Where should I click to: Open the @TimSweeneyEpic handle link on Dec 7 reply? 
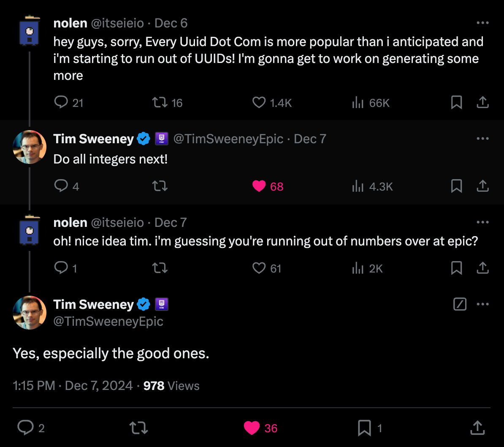coord(228,139)
